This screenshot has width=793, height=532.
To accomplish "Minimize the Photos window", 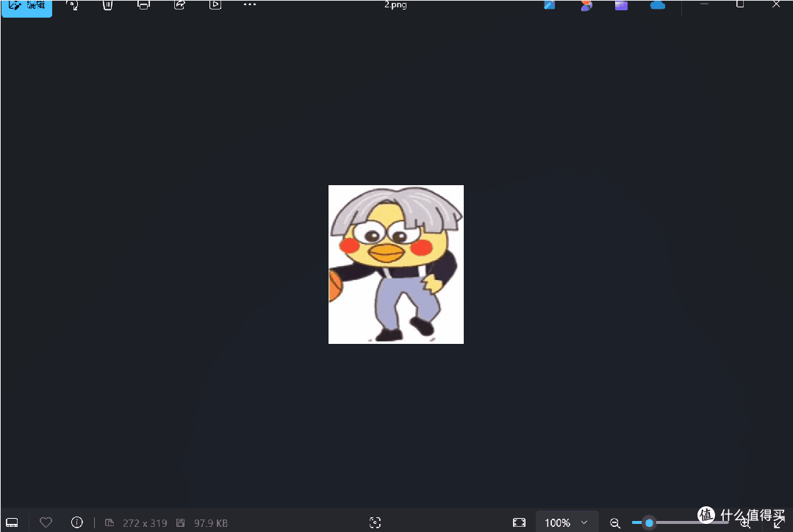I will coord(705,4).
